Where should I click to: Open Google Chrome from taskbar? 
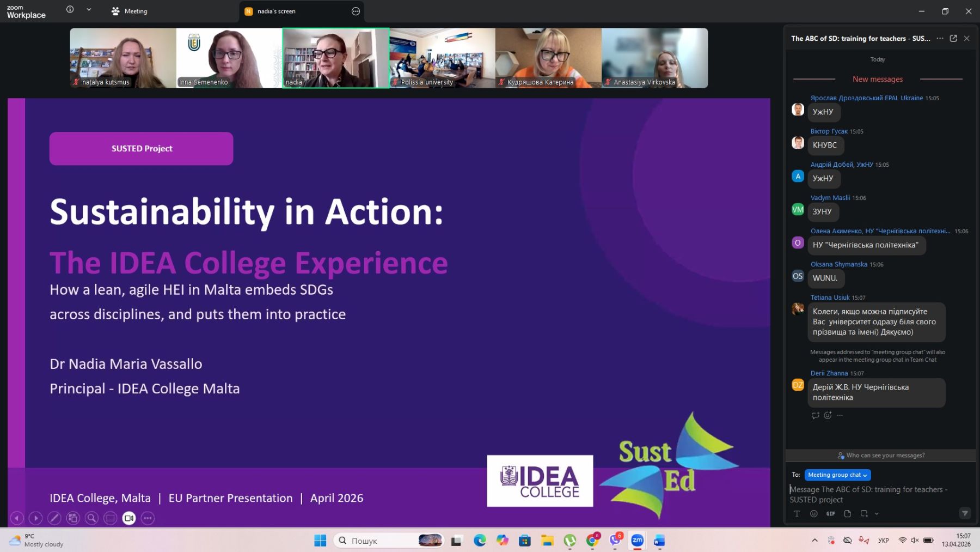[x=592, y=540]
